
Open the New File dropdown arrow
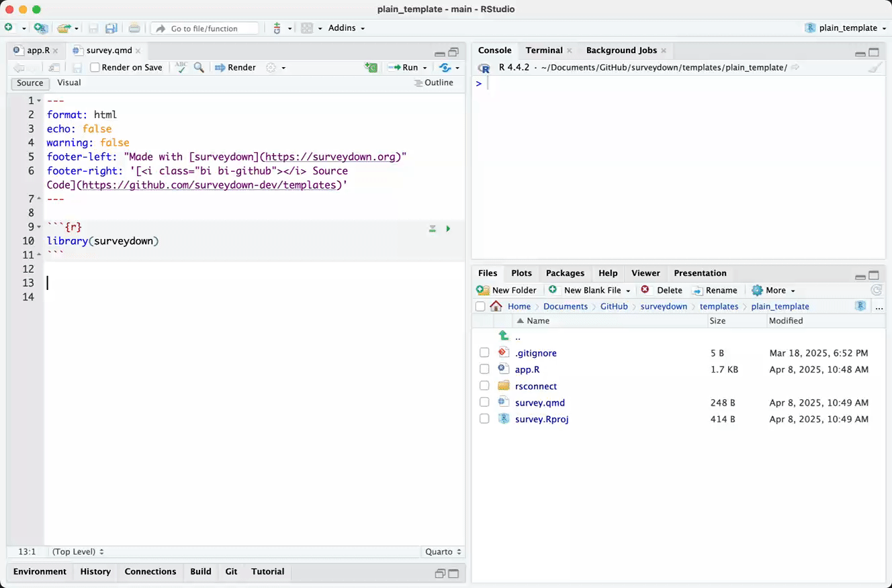(x=24, y=28)
